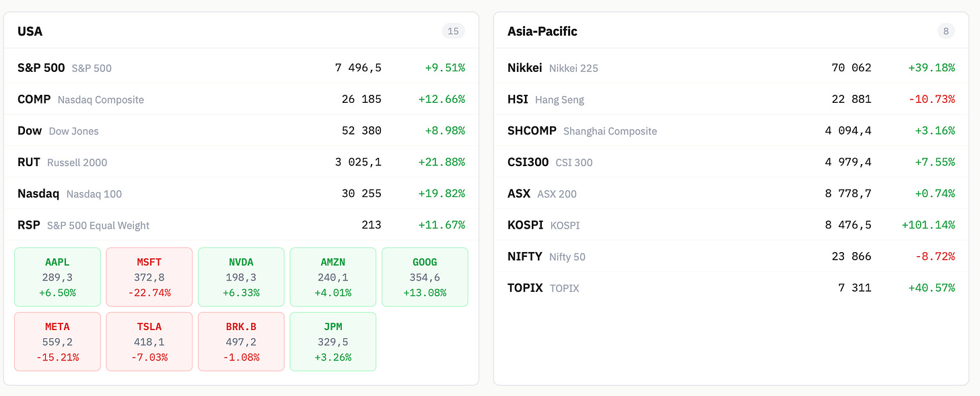Screen dimensions: 980x396
Task: Open the Hang Seng index row
Action: coord(731,99)
